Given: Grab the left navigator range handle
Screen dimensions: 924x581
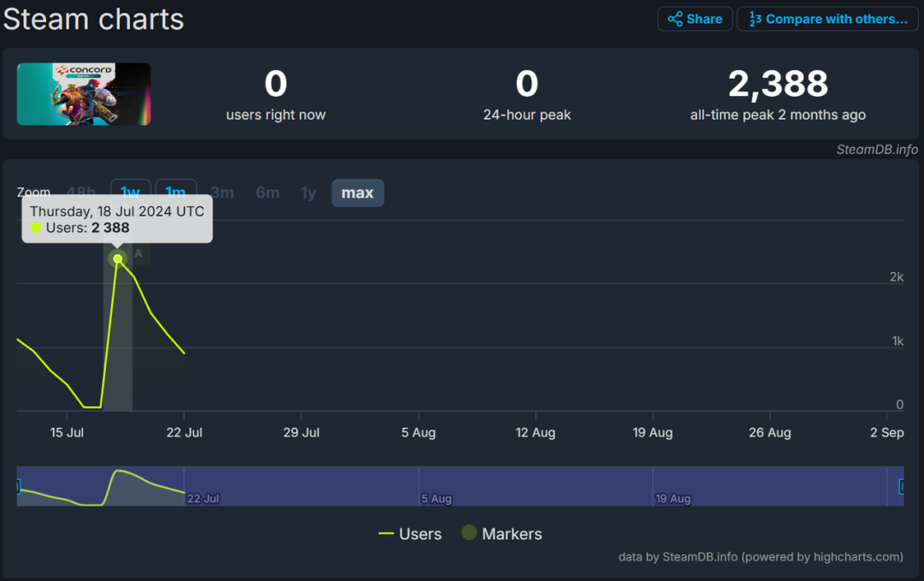Looking at the screenshot, I should [18, 486].
